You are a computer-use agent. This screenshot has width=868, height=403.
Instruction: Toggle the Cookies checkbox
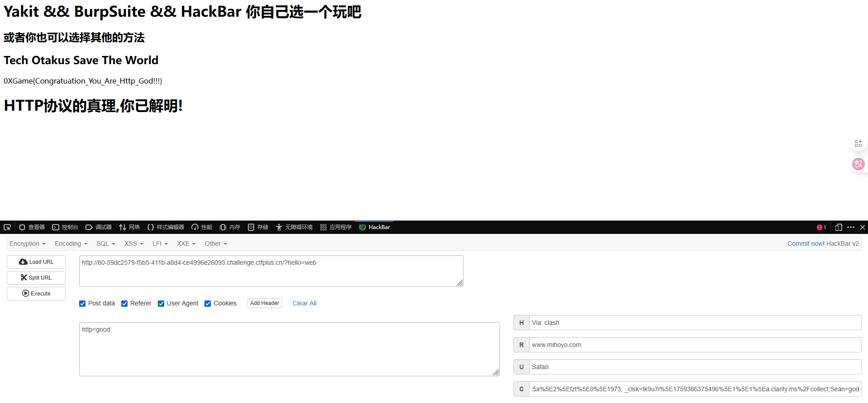[208, 304]
